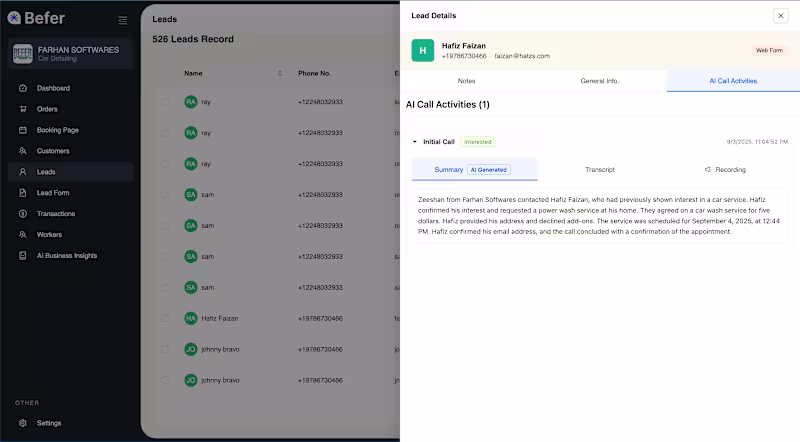Click the AI-generated call summary text
This screenshot has height=442, width=800.
599,215
